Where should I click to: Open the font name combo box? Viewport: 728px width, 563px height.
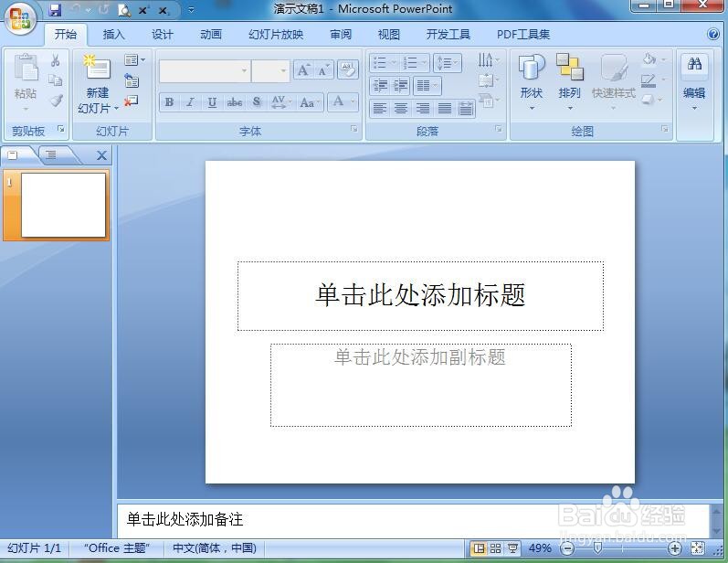(x=205, y=70)
